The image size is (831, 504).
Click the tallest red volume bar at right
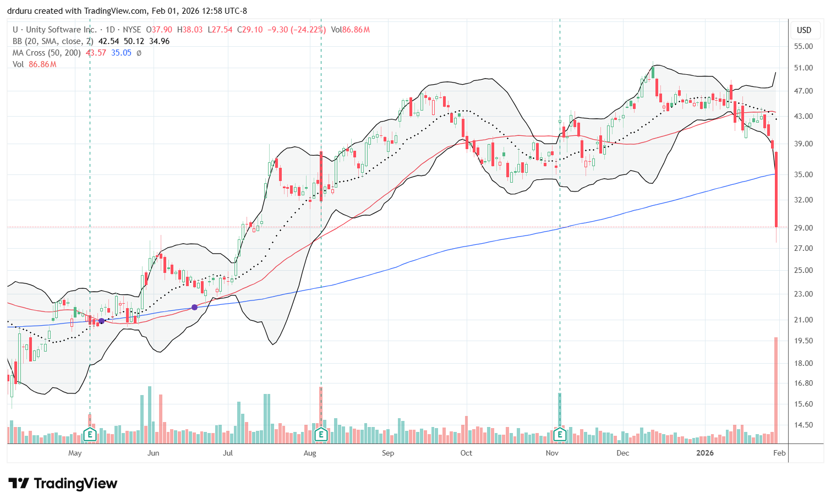tap(776, 391)
